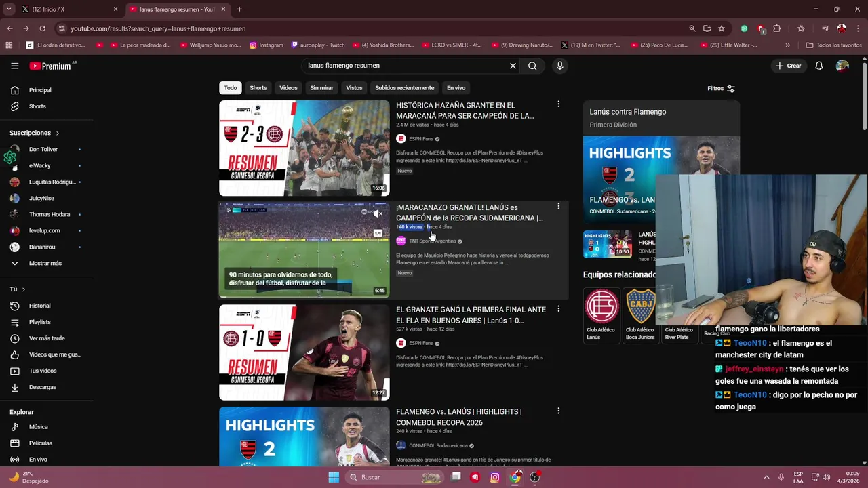868x488 pixels.
Task: Open options menu for HISTÓRICA HAZAÑA video
Action: pos(558,104)
